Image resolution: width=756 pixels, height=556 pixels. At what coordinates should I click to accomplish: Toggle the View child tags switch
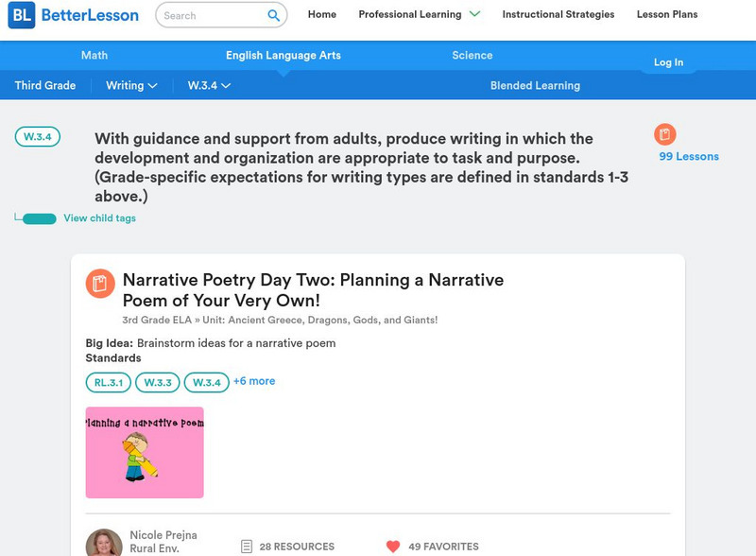[39, 218]
